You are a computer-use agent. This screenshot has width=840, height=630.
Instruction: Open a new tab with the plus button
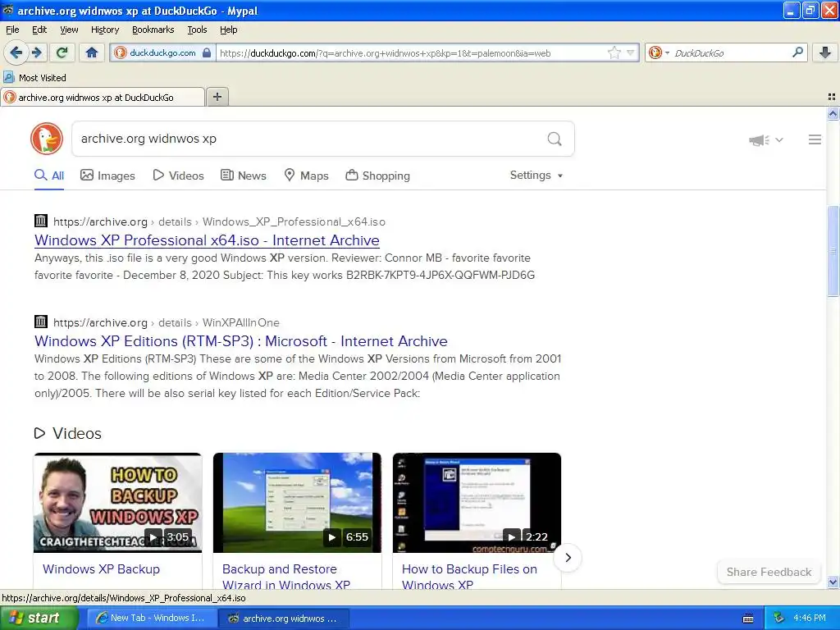pos(217,97)
